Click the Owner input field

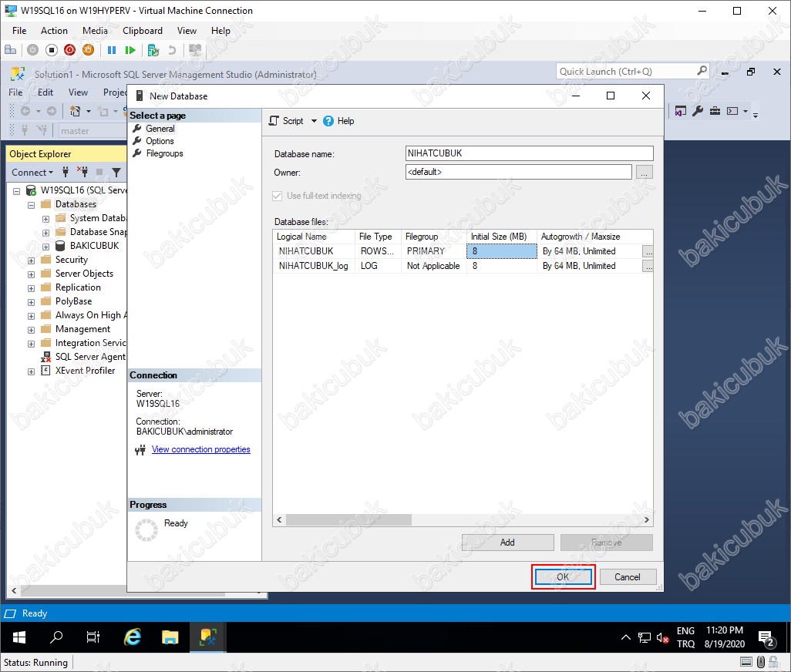[x=519, y=172]
